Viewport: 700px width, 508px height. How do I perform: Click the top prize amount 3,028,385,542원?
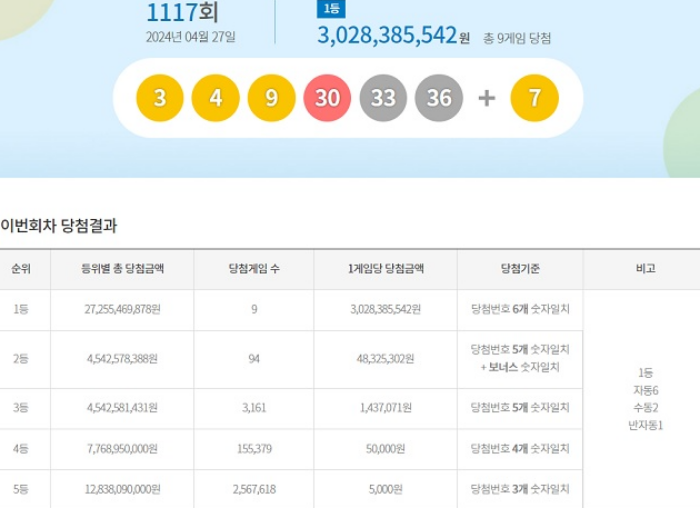393,35
